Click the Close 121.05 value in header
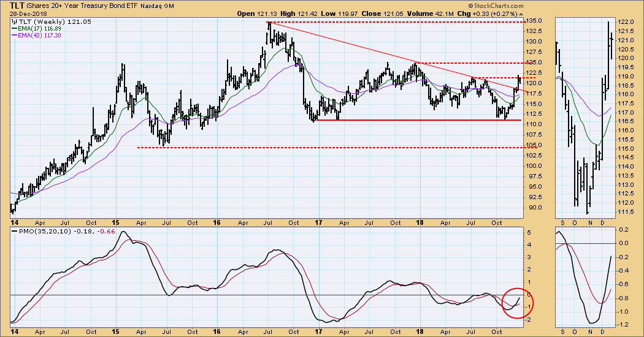This screenshot has height=337, width=644. (410, 12)
